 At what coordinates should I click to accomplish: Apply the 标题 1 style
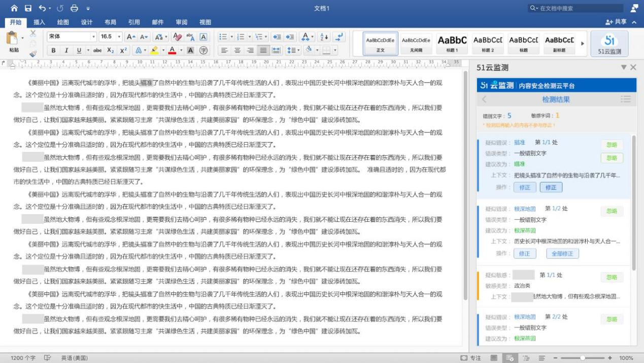pyautogui.click(x=452, y=44)
